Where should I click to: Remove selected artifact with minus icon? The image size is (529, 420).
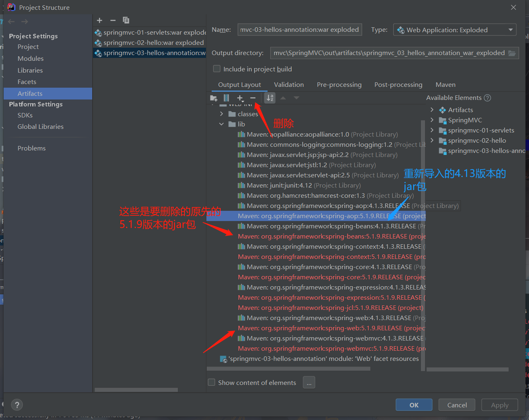coord(113,20)
